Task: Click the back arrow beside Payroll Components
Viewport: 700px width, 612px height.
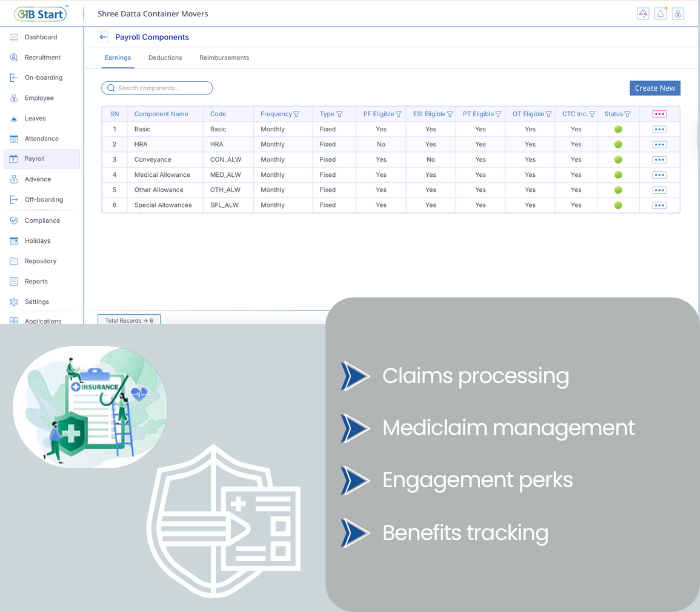Action: pyautogui.click(x=103, y=37)
